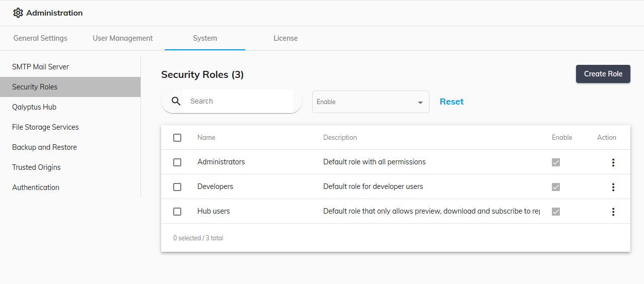The width and height of the screenshot is (644, 284).
Task: Toggle Enable checkbox for Developers
Action: tap(556, 187)
